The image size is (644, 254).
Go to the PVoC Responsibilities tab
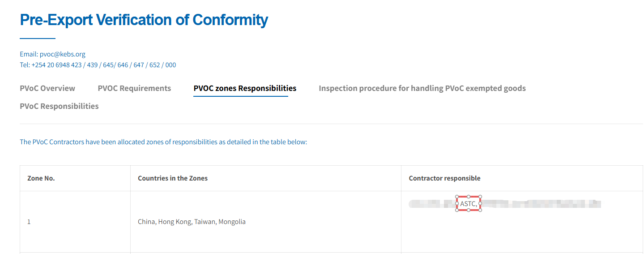pyautogui.click(x=59, y=106)
